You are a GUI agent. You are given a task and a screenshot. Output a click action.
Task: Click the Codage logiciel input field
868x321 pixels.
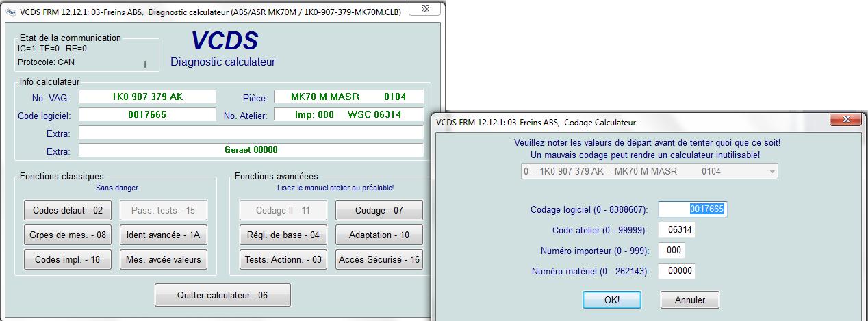coord(691,209)
